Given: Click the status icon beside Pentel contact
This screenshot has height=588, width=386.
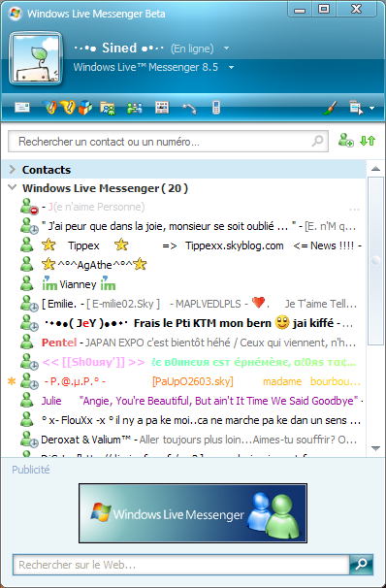Looking at the screenshot, I should point(27,342).
